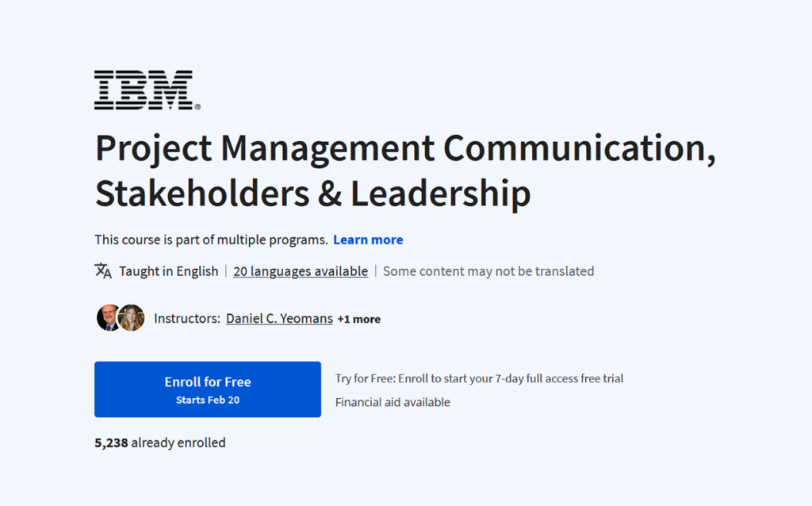
Task: Click Taught in English label
Action: pyautogui.click(x=168, y=270)
